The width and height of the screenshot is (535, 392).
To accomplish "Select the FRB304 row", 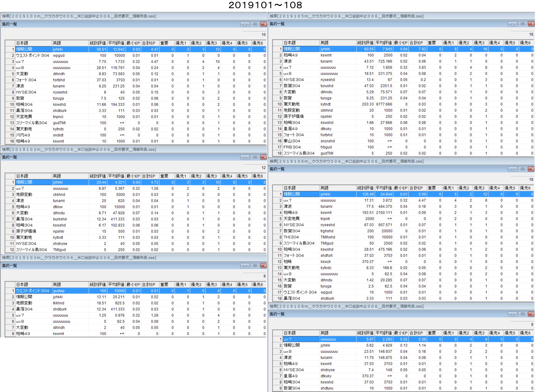I will pyautogui.click(x=403, y=147).
